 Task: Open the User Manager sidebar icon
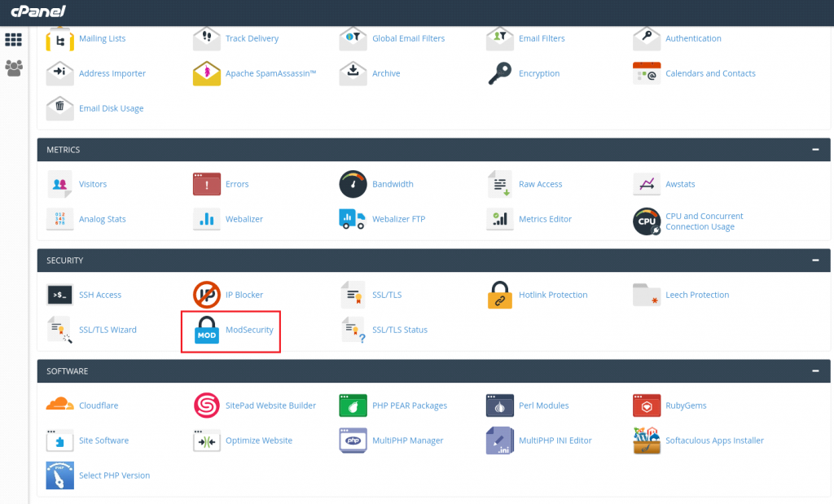coord(13,68)
